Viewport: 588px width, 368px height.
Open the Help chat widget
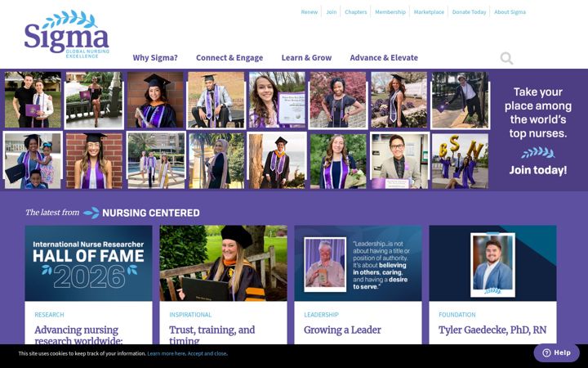click(556, 352)
